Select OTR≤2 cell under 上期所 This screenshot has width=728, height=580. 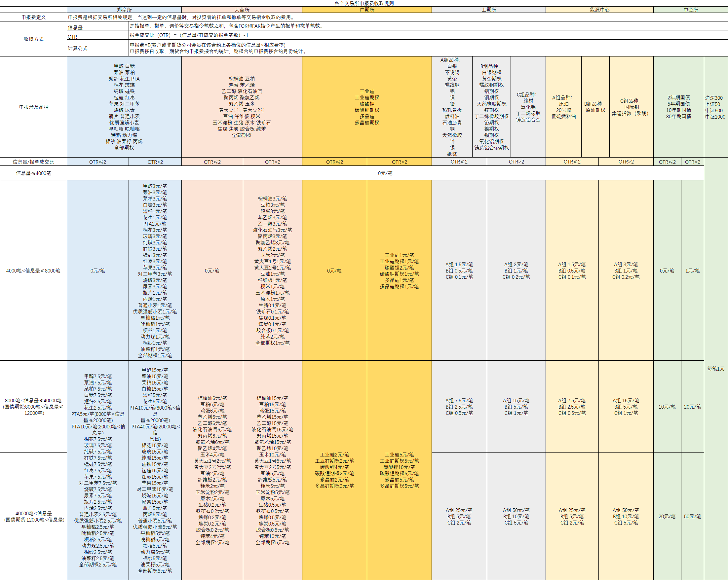pos(459,162)
